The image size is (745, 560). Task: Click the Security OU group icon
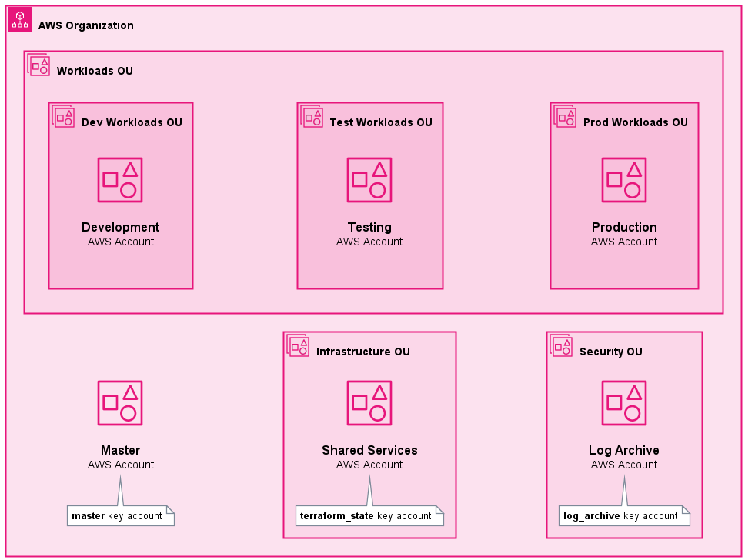click(x=561, y=346)
